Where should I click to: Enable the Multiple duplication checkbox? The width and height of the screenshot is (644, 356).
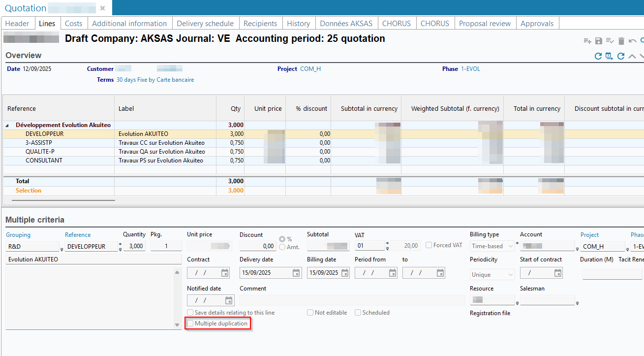190,324
